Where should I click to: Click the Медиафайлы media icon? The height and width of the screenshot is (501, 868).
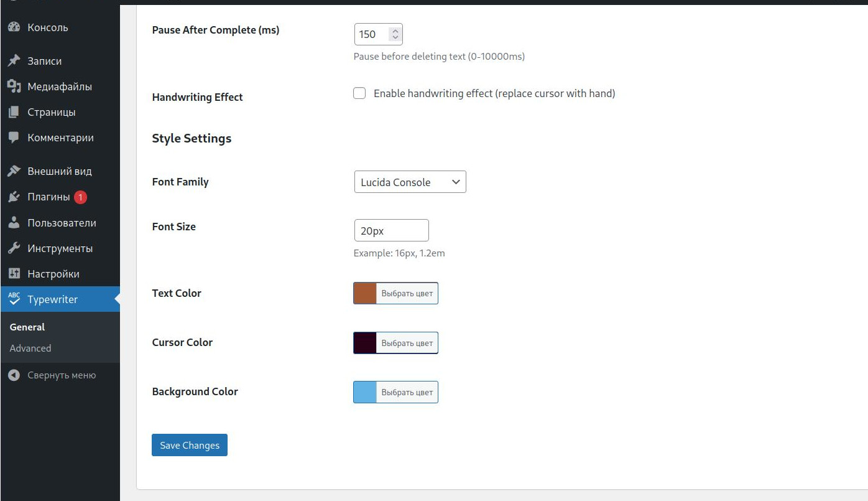[14, 87]
